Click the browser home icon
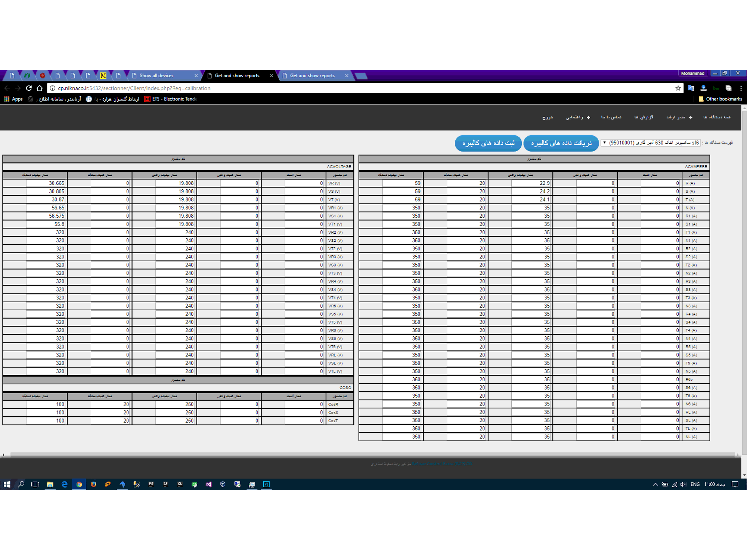 pos(40,88)
